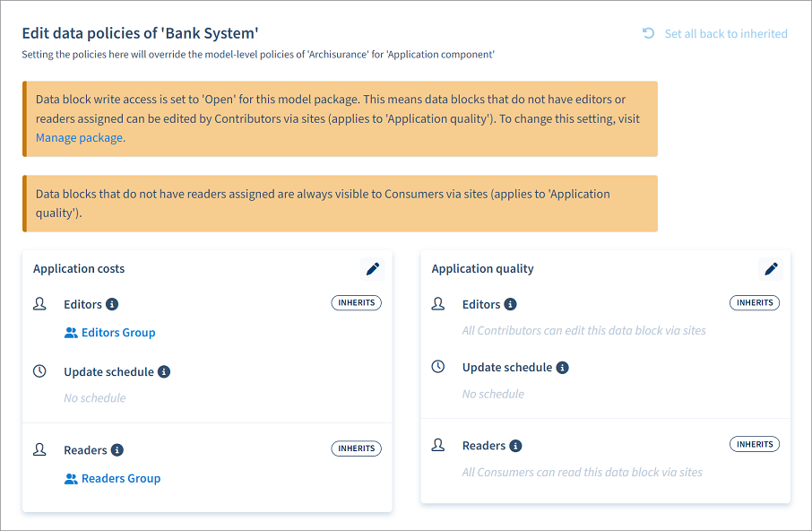Edit the Application costs data block
The height and width of the screenshot is (531, 812).
click(373, 268)
